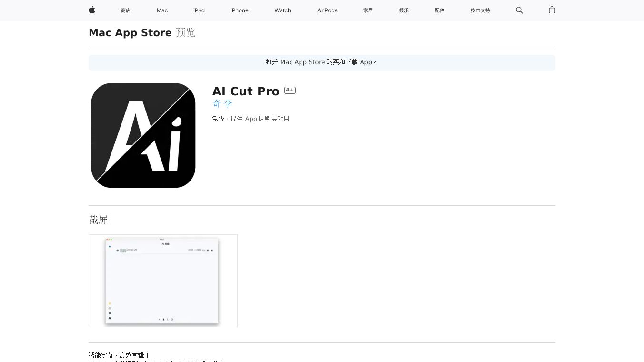
Task: Click the 智能字幕，高效剪辑！ description text
Action: 119,355
